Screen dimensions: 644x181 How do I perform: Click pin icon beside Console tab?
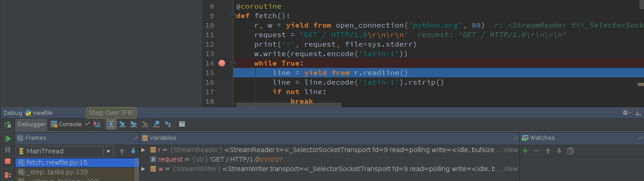(x=87, y=124)
